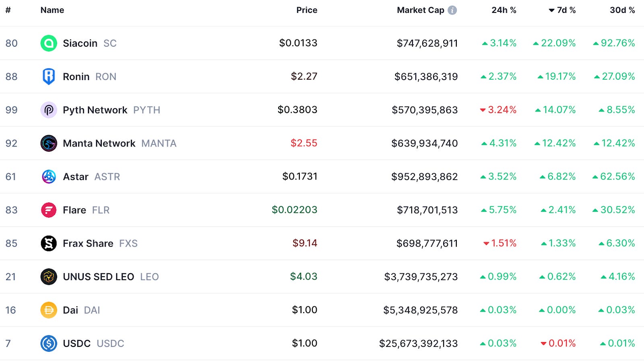644x361 pixels.
Task: Click the Dai coin logo
Action: 49,310
